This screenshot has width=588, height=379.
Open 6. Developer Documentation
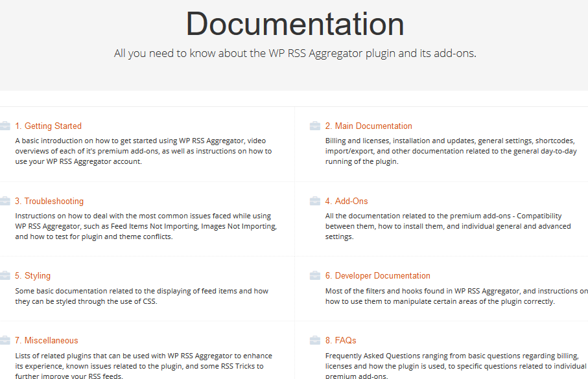point(377,275)
